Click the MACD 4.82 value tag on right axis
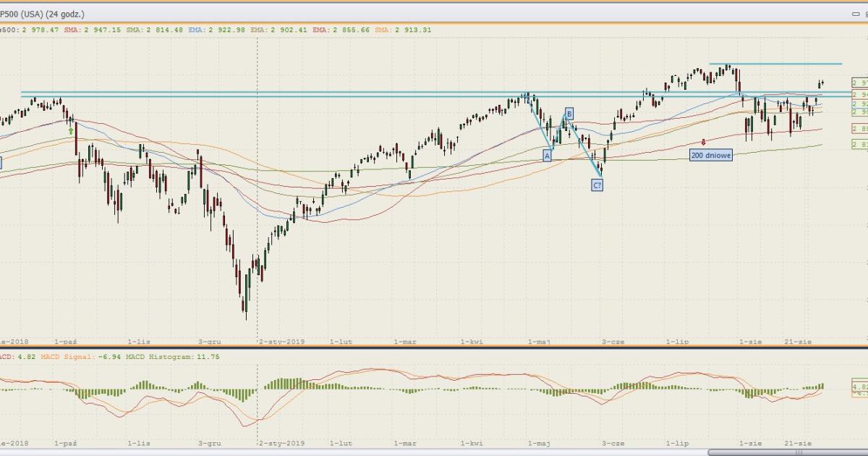This screenshot has height=456, width=868. [x=859, y=387]
